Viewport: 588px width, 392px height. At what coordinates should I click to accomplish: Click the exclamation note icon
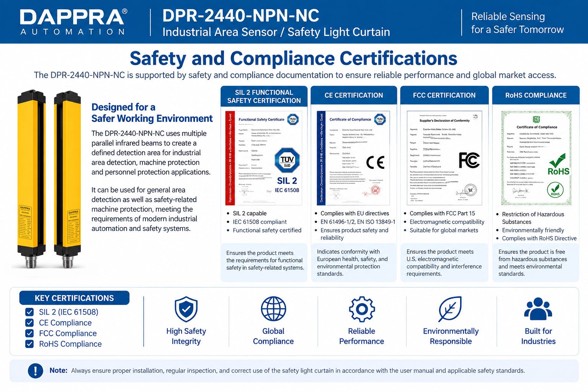coord(36,371)
